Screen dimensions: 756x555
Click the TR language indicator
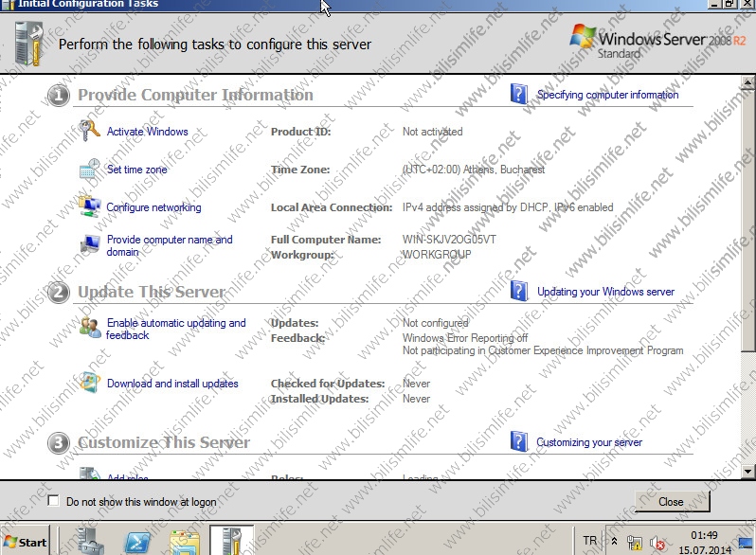(589, 541)
